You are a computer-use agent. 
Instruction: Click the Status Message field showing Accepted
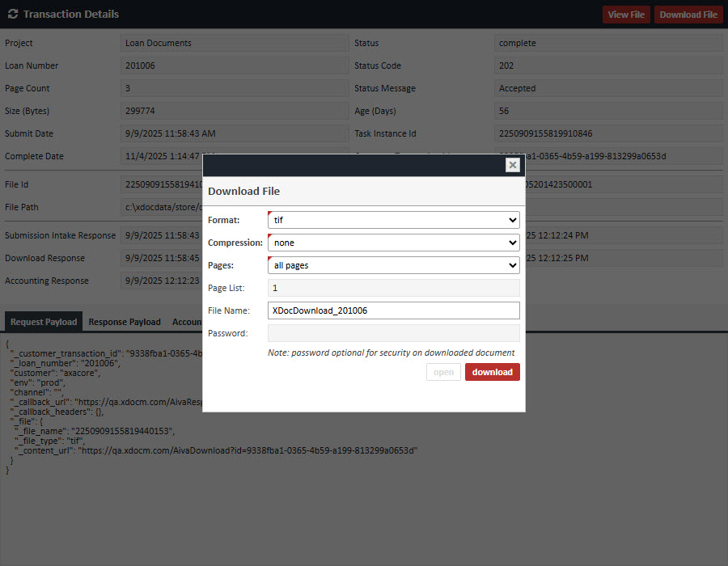607,88
